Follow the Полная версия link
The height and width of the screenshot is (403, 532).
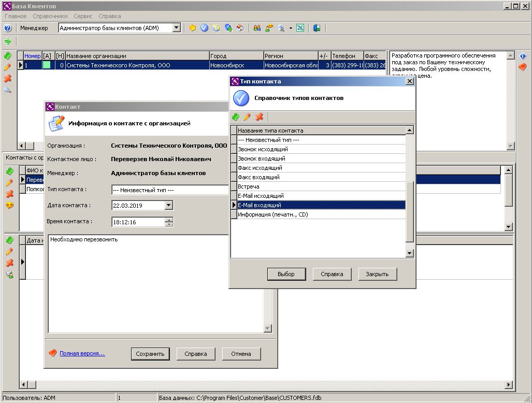coord(82,353)
